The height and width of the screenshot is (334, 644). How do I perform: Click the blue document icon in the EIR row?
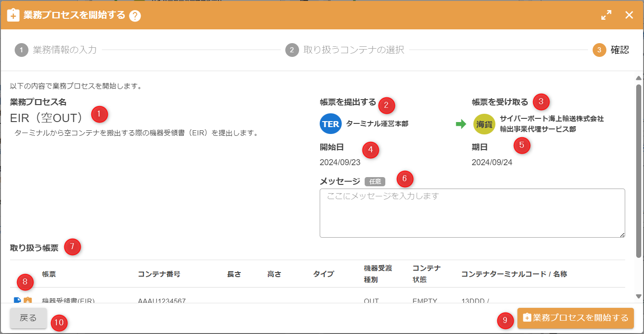pyautogui.click(x=17, y=301)
